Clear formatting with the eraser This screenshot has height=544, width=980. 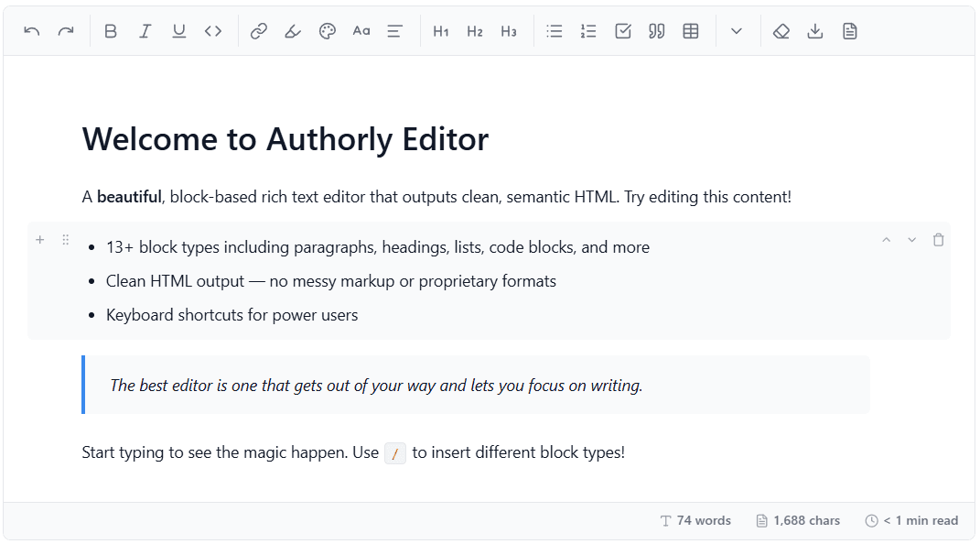coord(781,31)
